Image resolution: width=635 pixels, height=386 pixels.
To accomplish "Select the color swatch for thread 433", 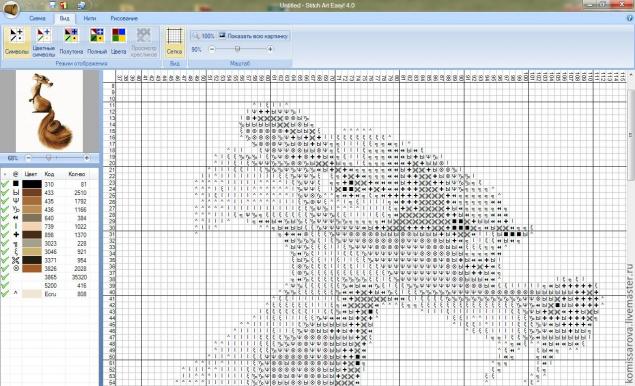I will 32,192.
